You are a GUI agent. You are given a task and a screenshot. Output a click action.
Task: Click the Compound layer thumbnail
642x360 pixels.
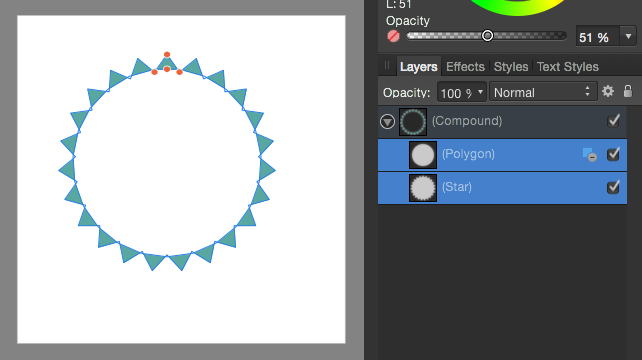point(413,122)
